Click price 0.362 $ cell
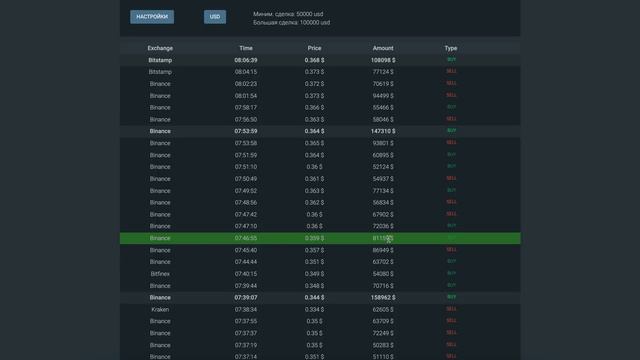 click(314, 203)
